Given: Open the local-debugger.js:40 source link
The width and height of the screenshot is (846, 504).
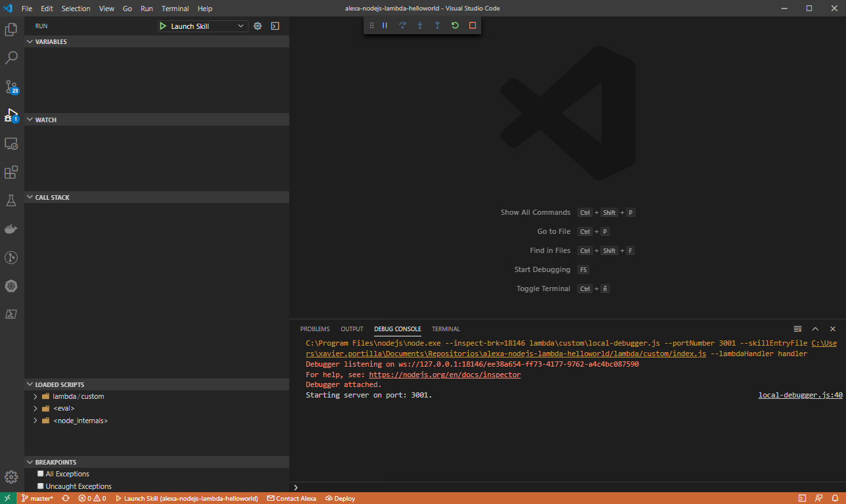Looking at the screenshot, I should [x=801, y=396].
